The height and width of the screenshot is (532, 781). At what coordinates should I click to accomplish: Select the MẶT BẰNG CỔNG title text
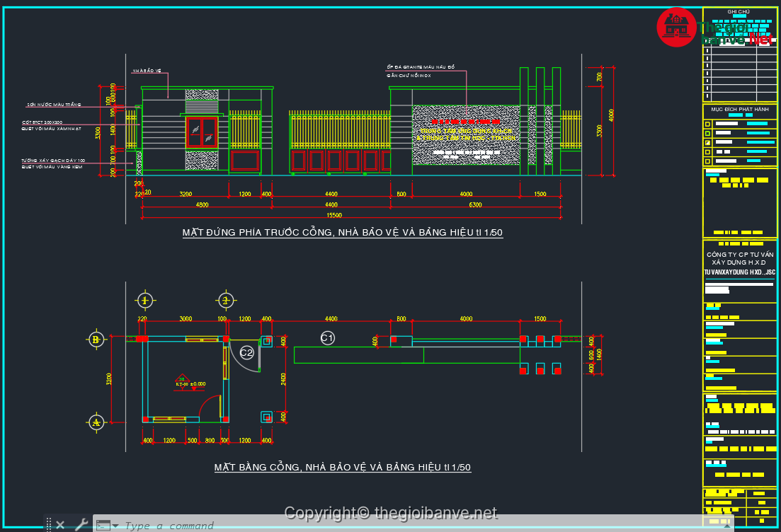coord(343,467)
